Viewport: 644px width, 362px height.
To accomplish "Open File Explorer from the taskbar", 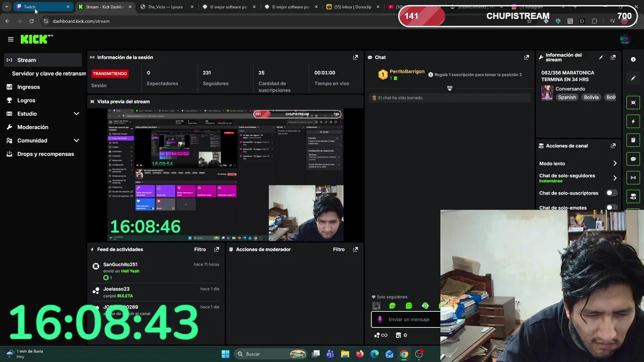I will pos(345,354).
